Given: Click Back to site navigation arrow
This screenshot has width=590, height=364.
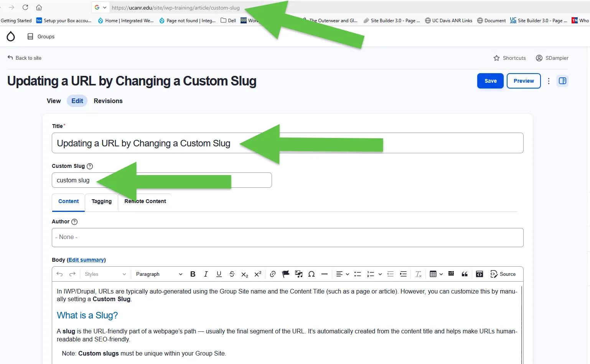Looking at the screenshot, I should [10, 57].
